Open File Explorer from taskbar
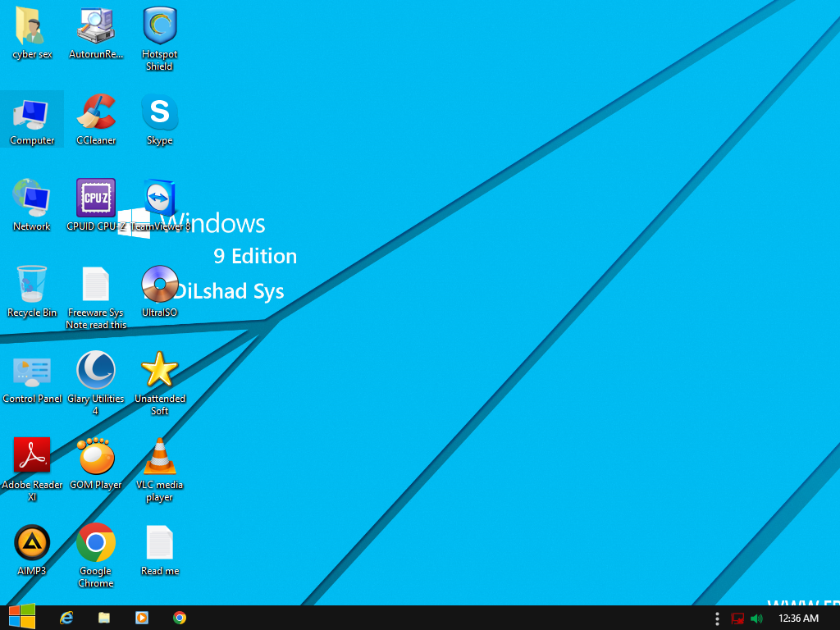Viewport: 840px width, 630px height. 104,618
